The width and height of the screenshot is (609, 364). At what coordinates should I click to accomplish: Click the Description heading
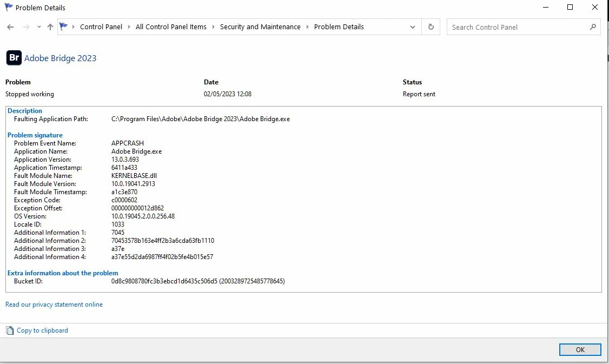(25, 111)
